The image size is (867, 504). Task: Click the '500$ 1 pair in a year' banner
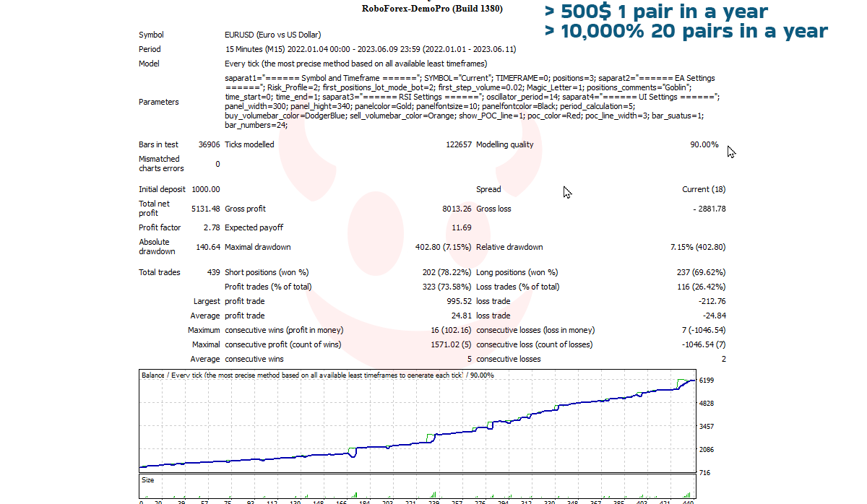coord(657,12)
